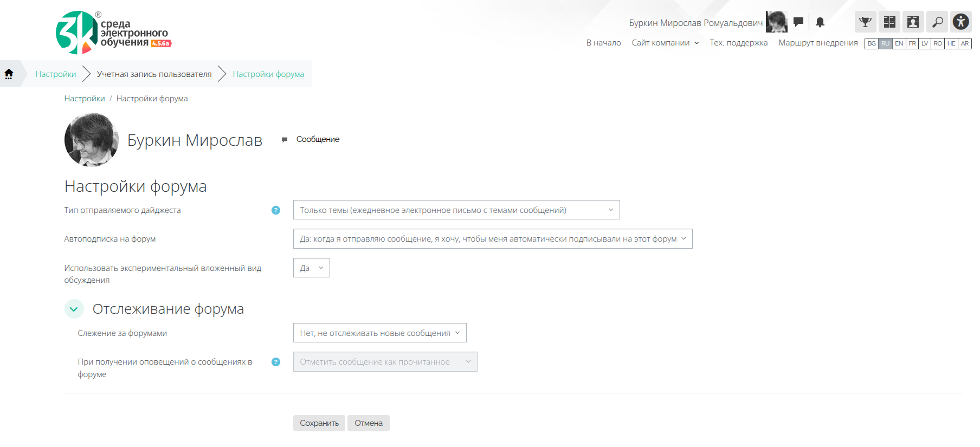
Task: Click help icon beside digest type
Action: [276, 210]
